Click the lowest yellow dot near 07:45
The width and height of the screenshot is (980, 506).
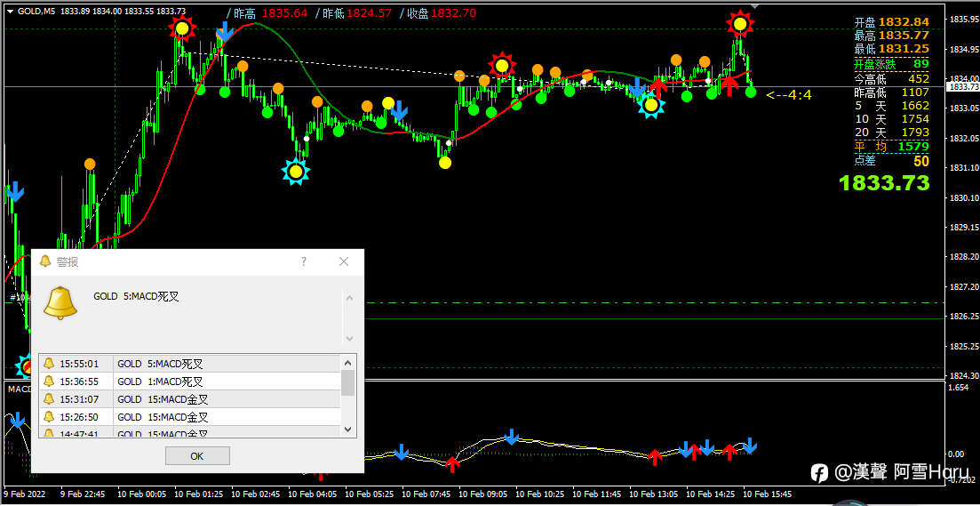(445, 163)
